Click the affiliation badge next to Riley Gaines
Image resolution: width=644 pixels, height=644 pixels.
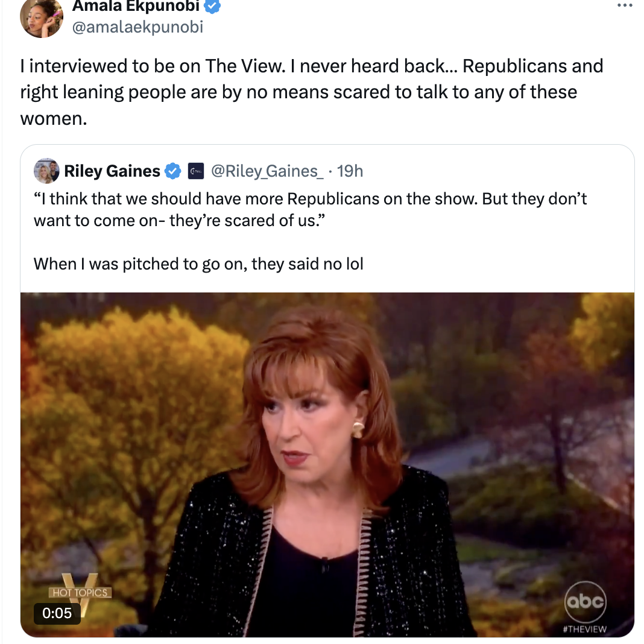196,171
